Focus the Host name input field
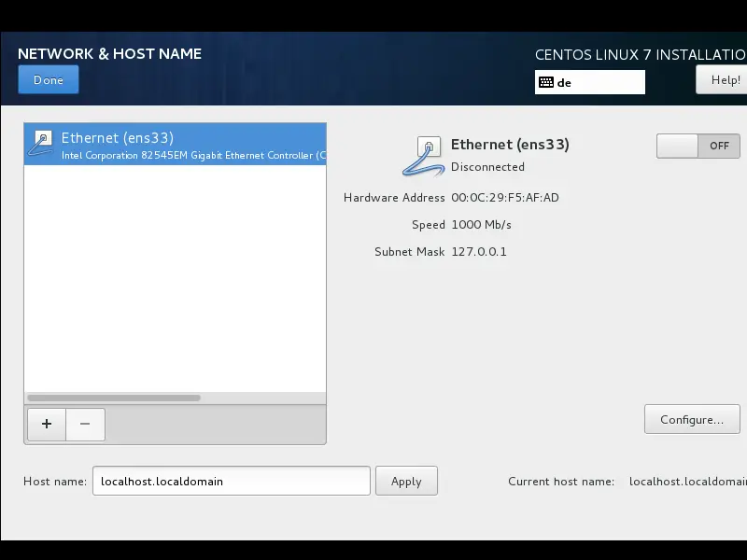 point(231,481)
